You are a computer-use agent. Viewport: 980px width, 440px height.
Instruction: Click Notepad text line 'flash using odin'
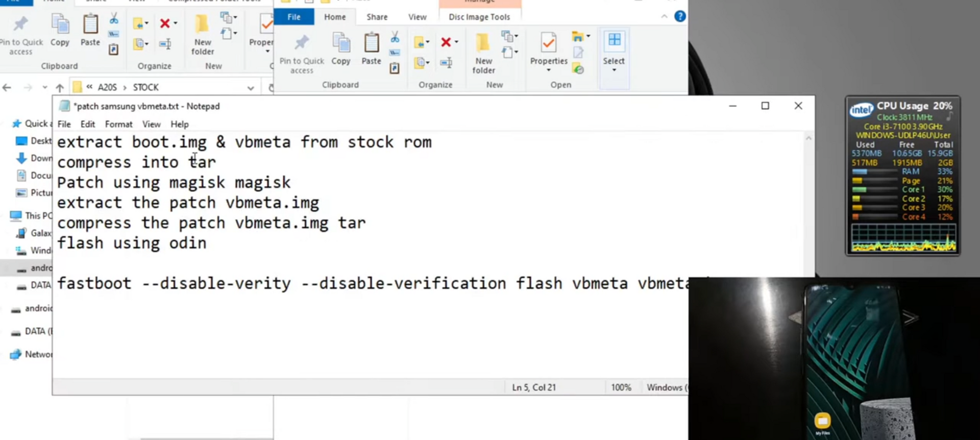tap(132, 243)
